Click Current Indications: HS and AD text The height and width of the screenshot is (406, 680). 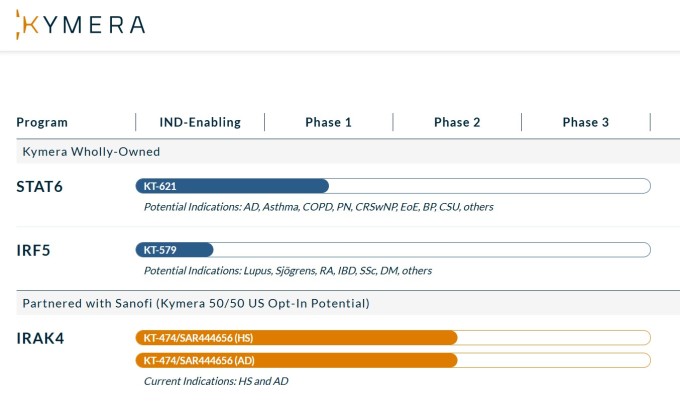tap(216, 381)
